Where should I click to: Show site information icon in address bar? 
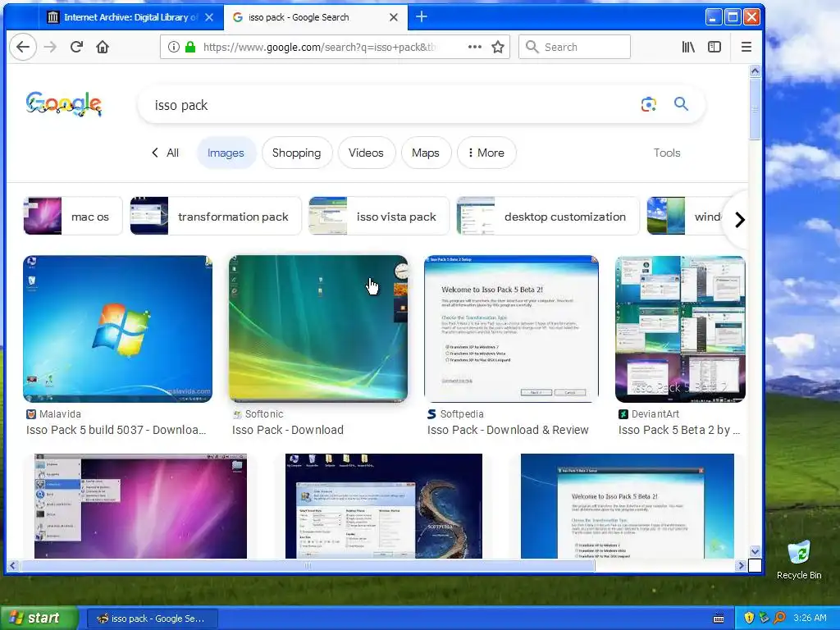pos(174,47)
